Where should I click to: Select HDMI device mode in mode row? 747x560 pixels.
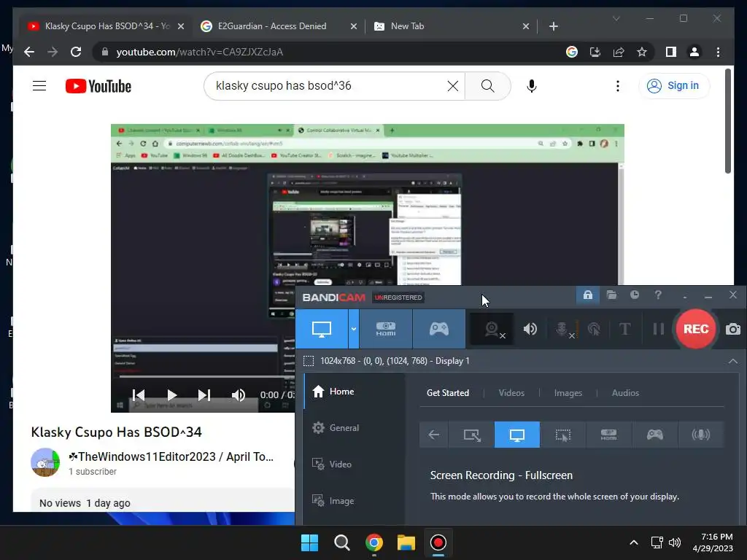[x=608, y=435]
